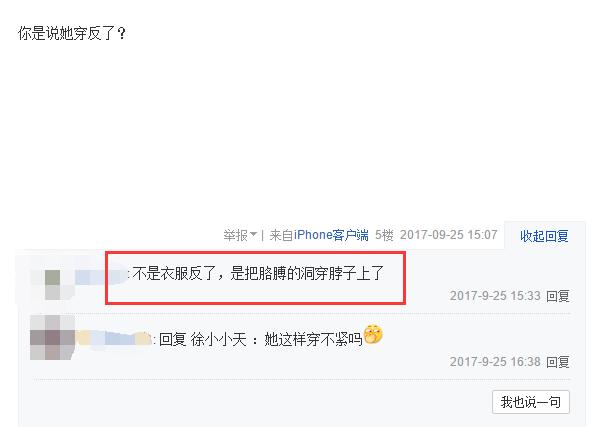
Task: Click the 我也说一句 button
Action: (530, 402)
